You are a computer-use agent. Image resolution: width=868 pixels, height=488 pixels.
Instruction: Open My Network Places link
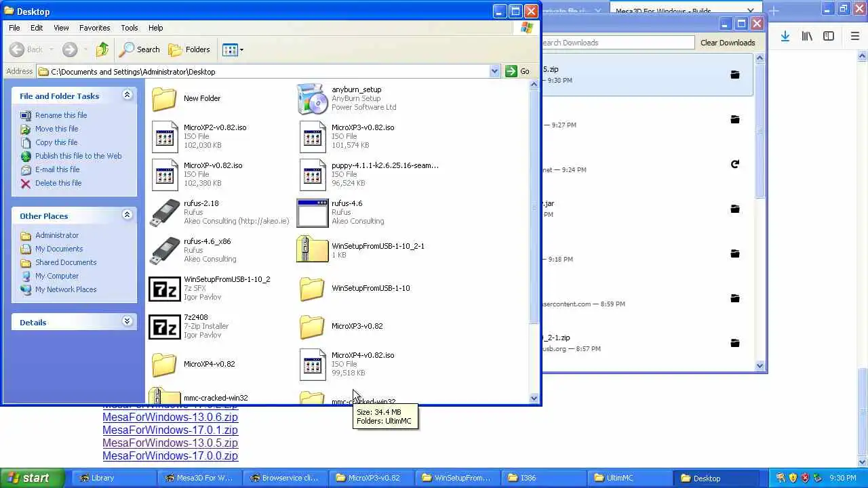(x=66, y=289)
